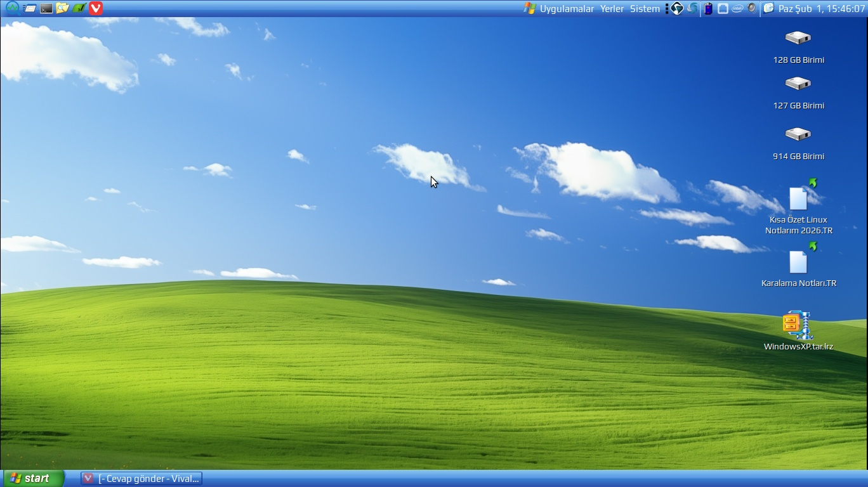868x487 pixels.
Task: Click the white square tray icon
Action: point(723,8)
